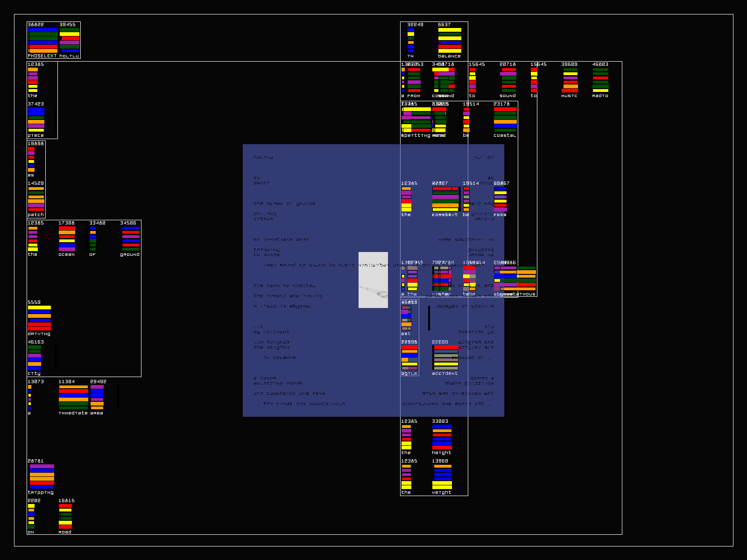Click 'the ocean or ground' text line

(284, 203)
